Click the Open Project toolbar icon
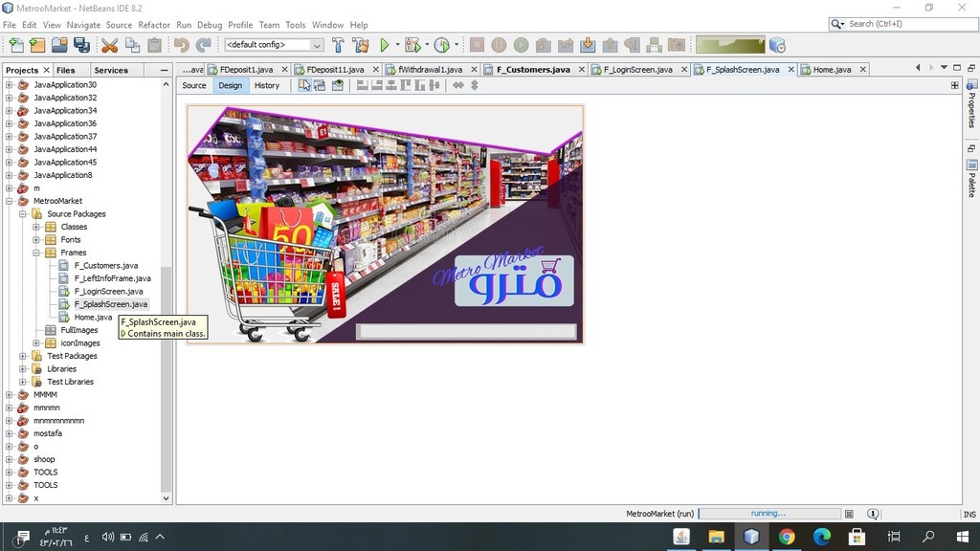The height and width of the screenshot is (551, 980). [x=59, y=45]
